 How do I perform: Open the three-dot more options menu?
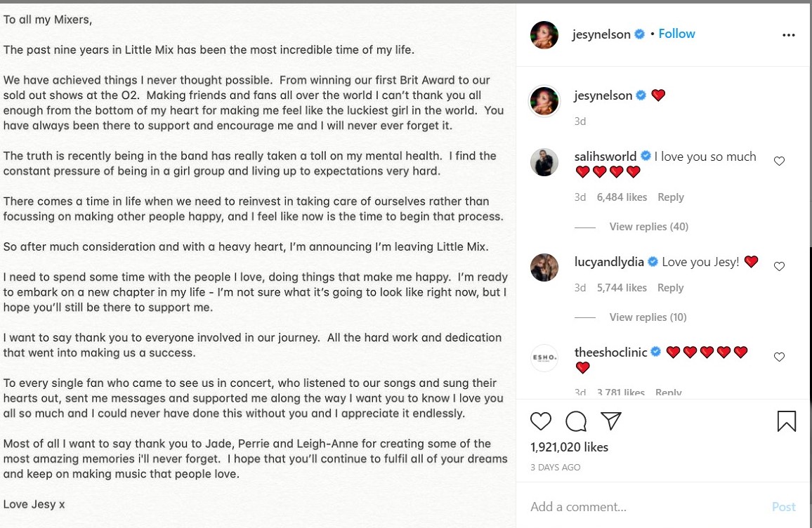788,34
